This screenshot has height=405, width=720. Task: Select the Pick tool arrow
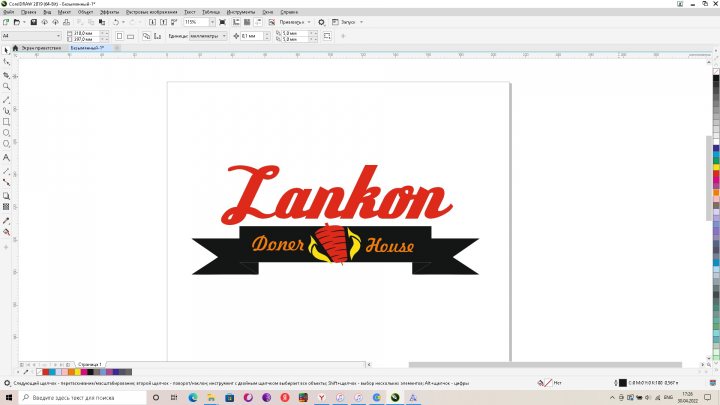click(6, 51)
